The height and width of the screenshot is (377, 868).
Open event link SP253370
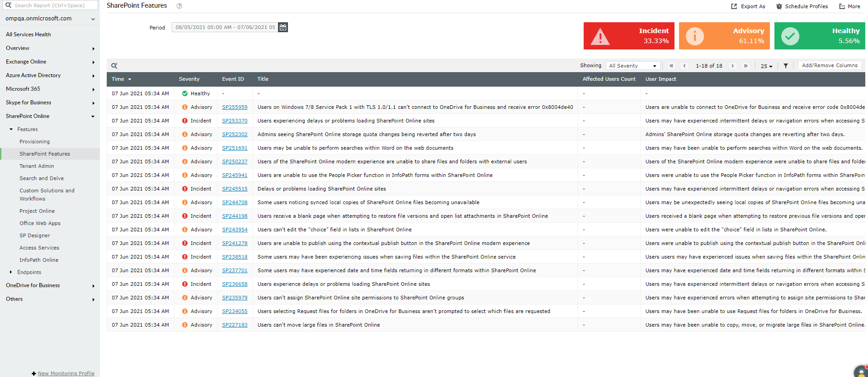235,121
